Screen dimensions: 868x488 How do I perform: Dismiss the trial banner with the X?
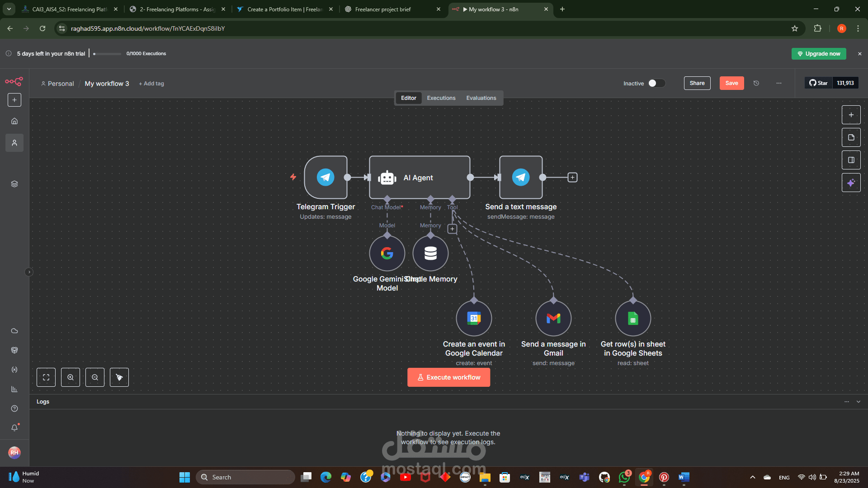(860, 54)
